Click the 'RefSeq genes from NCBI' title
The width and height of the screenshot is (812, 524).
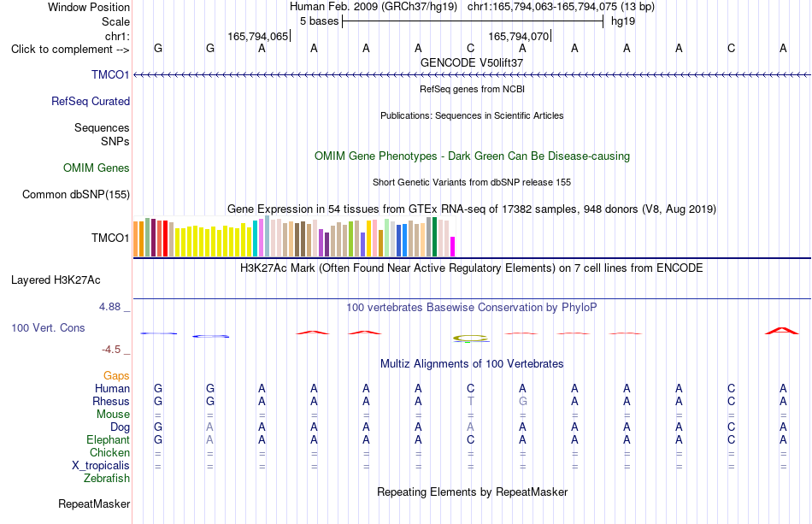pyautogui.click(x=473, y=89)
